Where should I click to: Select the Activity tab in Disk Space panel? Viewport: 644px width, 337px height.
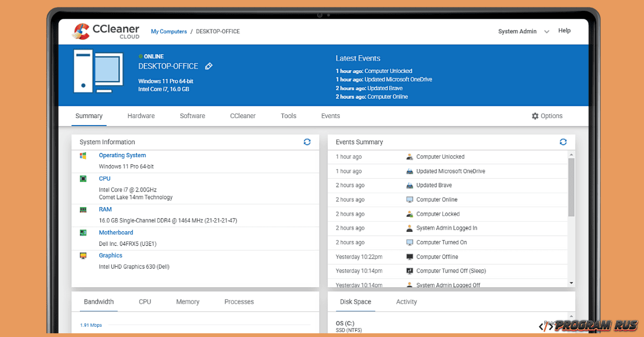(x=406, y=302)
